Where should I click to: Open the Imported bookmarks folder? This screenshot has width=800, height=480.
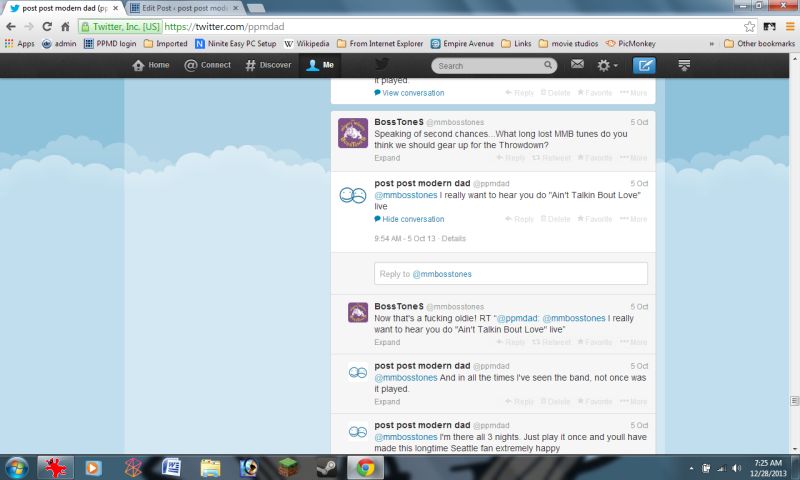pyautogui.click(x=165, y=44)
